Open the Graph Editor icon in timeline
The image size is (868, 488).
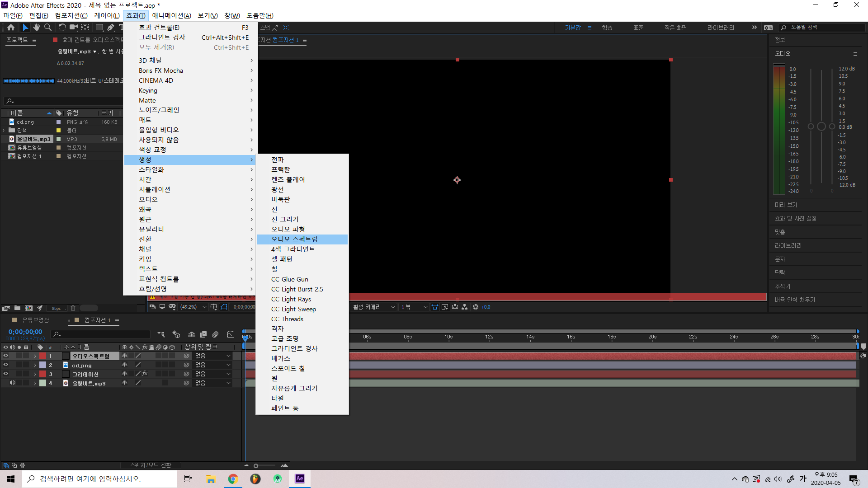pos(231,334)
